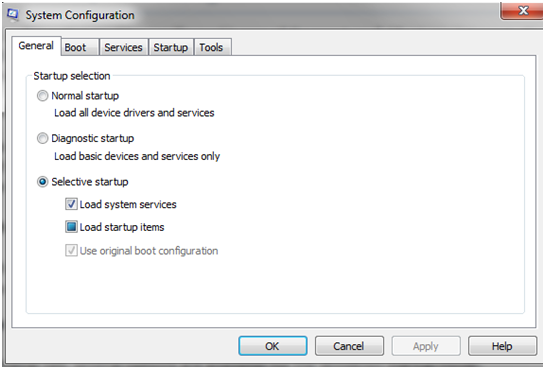Viewport: 545px width, 369px height.
Task: Switch to the General tab
Action: (36, 46)
